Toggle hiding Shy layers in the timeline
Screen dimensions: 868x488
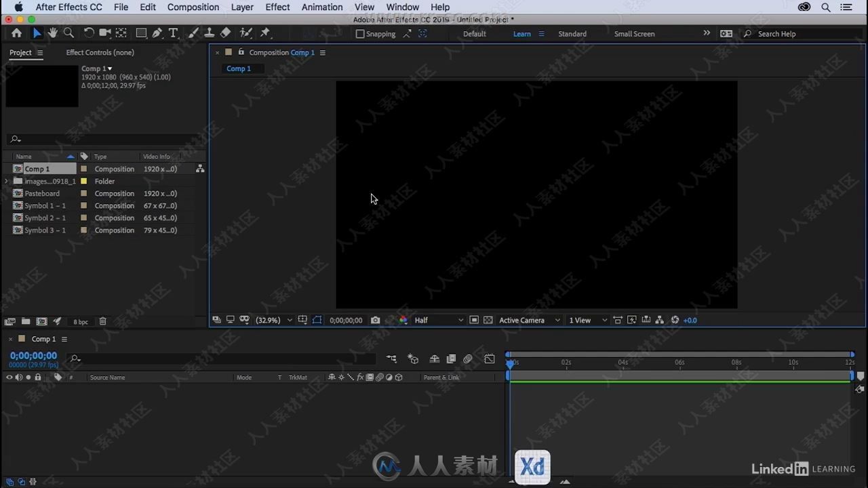(x=435, y=359)
